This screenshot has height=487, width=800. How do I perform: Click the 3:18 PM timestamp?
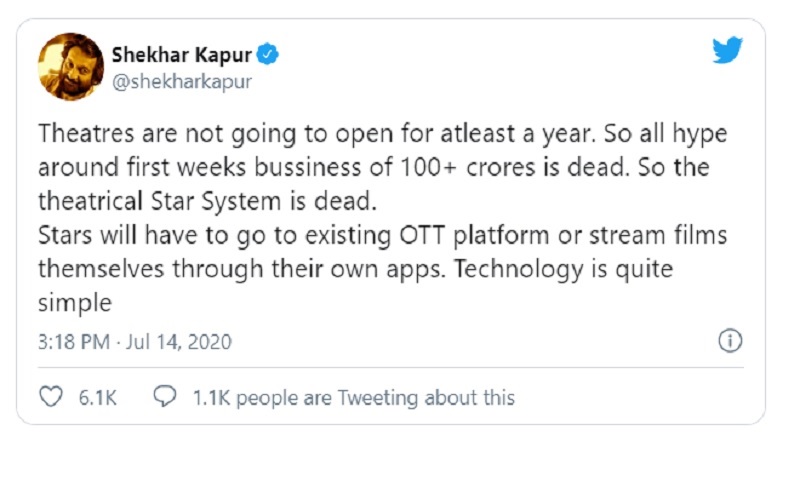click(x=75, y=342)
